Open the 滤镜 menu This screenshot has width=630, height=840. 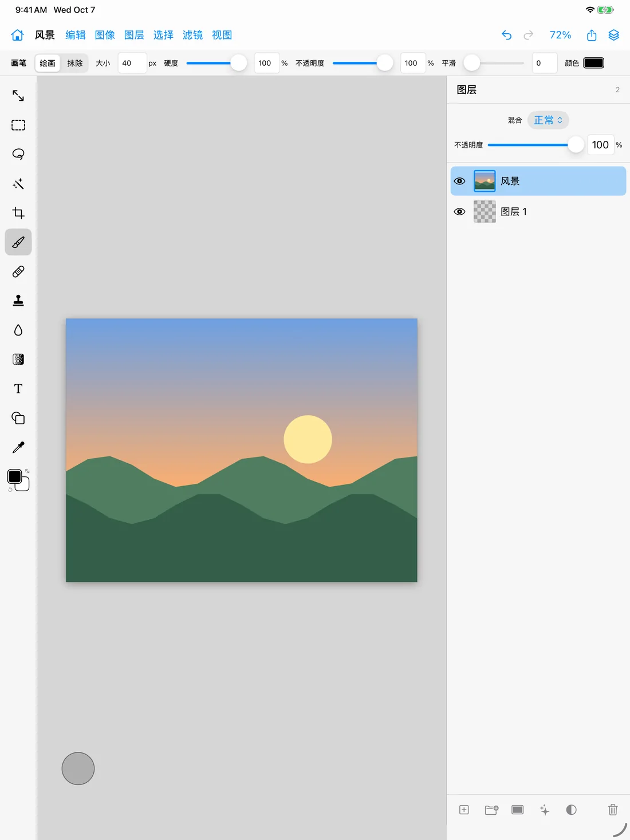[192, 35]
